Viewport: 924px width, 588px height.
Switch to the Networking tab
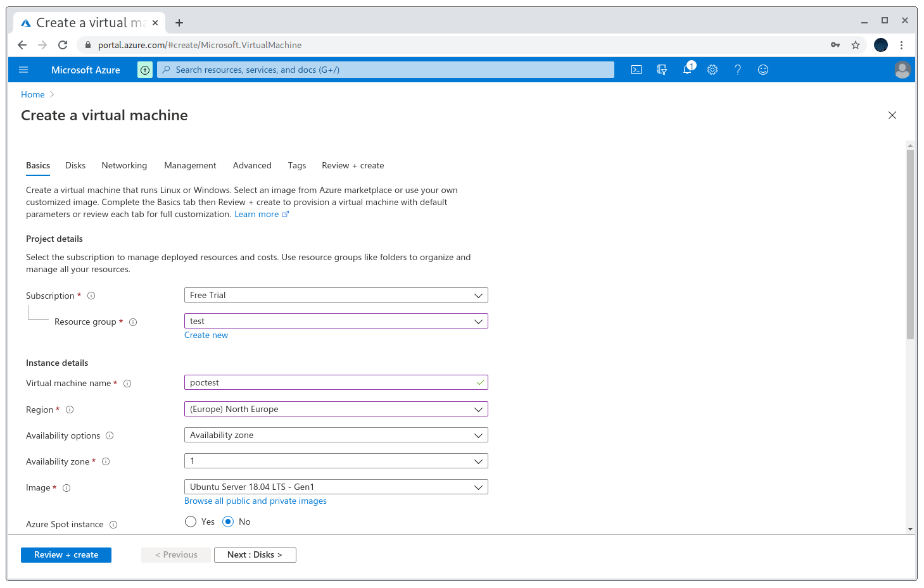click(124, 165)
